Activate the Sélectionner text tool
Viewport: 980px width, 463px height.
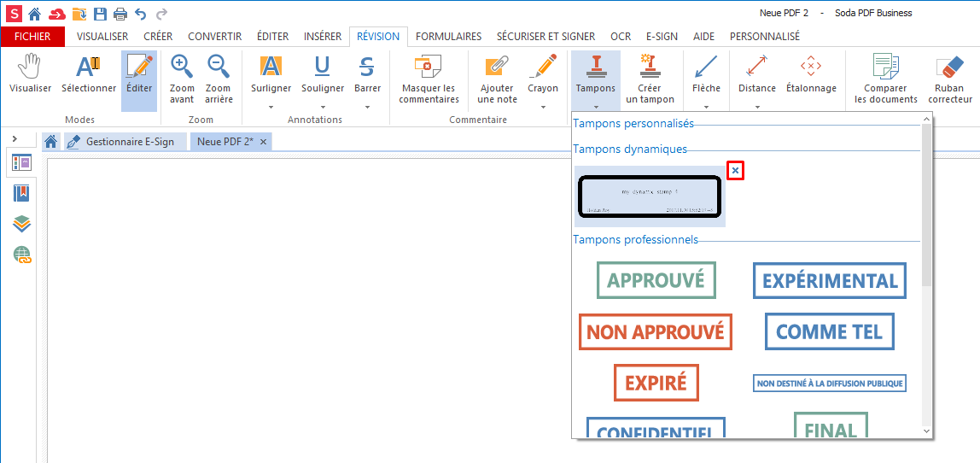(89, 75)
